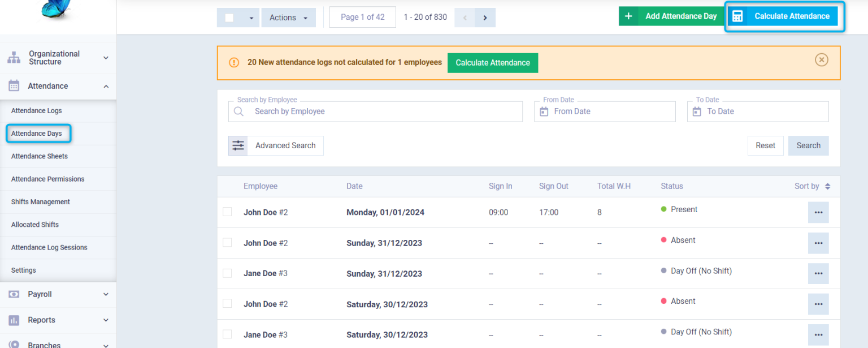Click the From Date field
868x348 pixels.
point(605,111)
